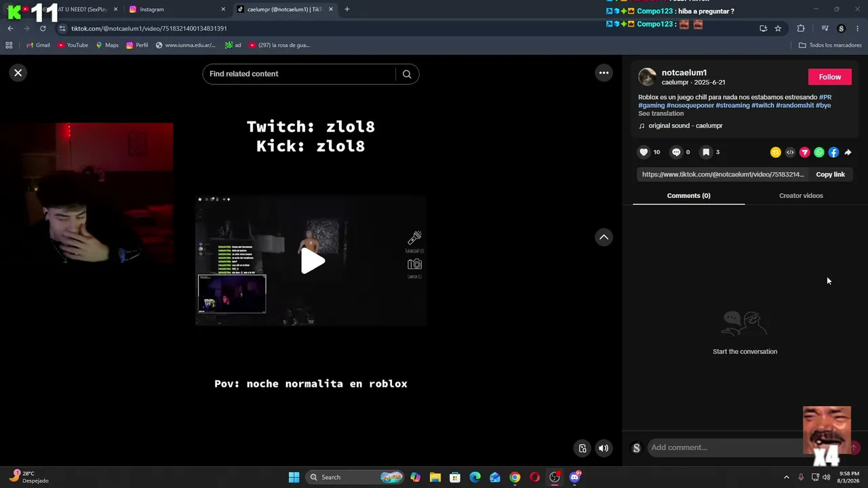Copy the video link
This screenshot has width=868, height=488.
(x=830, y=174)
